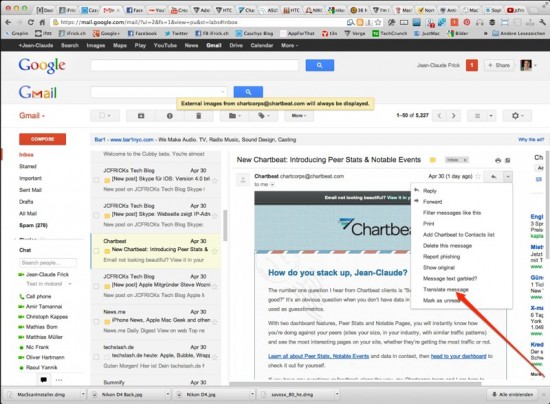Star the Skype für iOS message

tap(215, 181)
